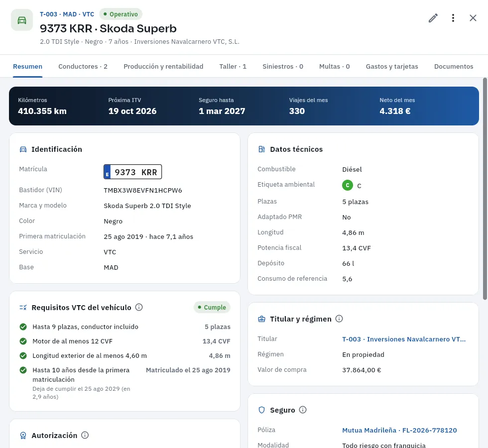Screen dimensions: 488x448
Task: Open the Mutua Madrileña policy link
Action: (x=399, y=430)
